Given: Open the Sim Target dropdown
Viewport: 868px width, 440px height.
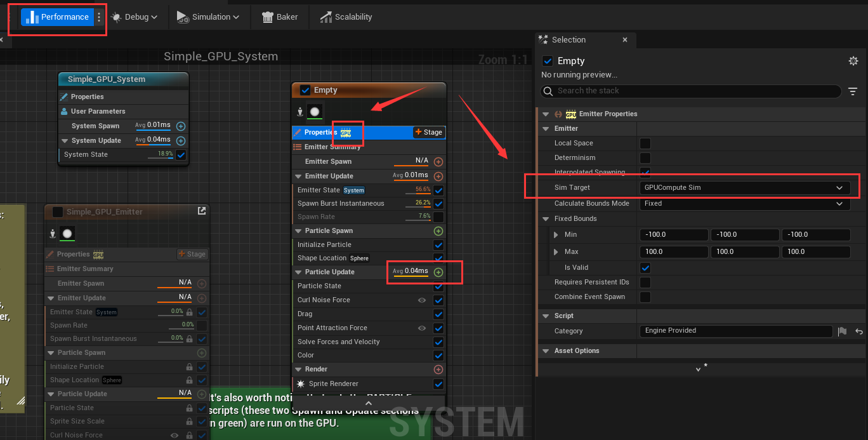Looking at the screenshot, I should click(x=744, y=188).
